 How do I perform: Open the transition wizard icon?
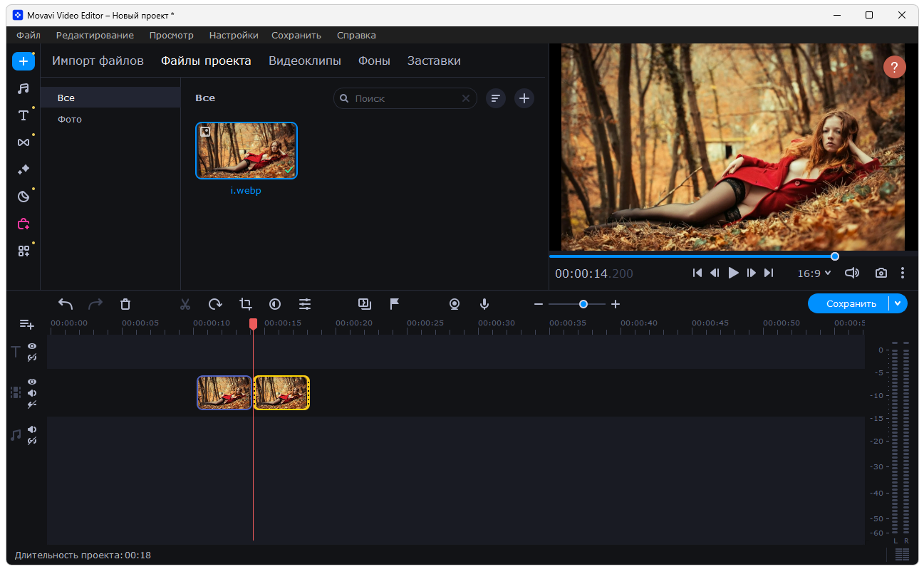[x=365, y=304]
